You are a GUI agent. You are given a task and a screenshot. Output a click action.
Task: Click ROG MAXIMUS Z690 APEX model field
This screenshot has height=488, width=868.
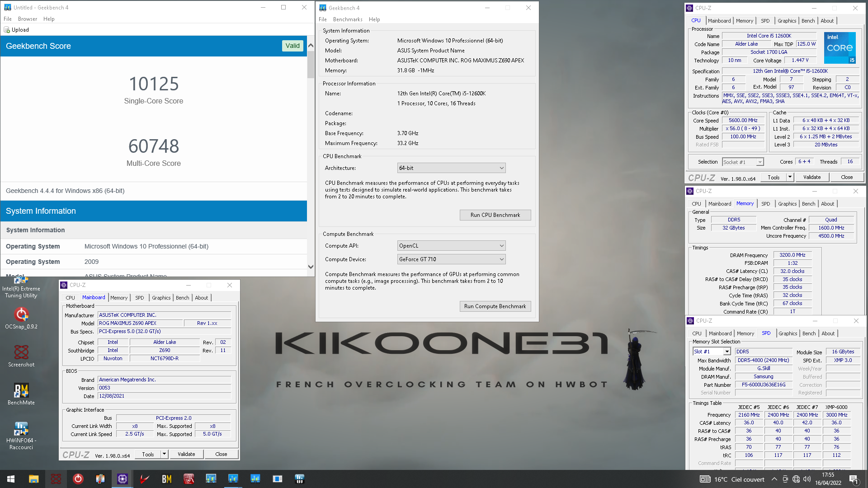(140, 324)
